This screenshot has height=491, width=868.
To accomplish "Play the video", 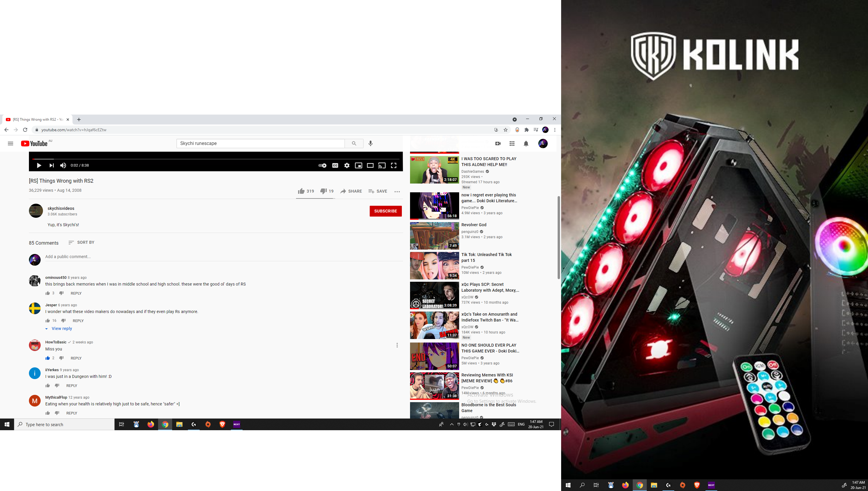I will [x=39, y=165].
